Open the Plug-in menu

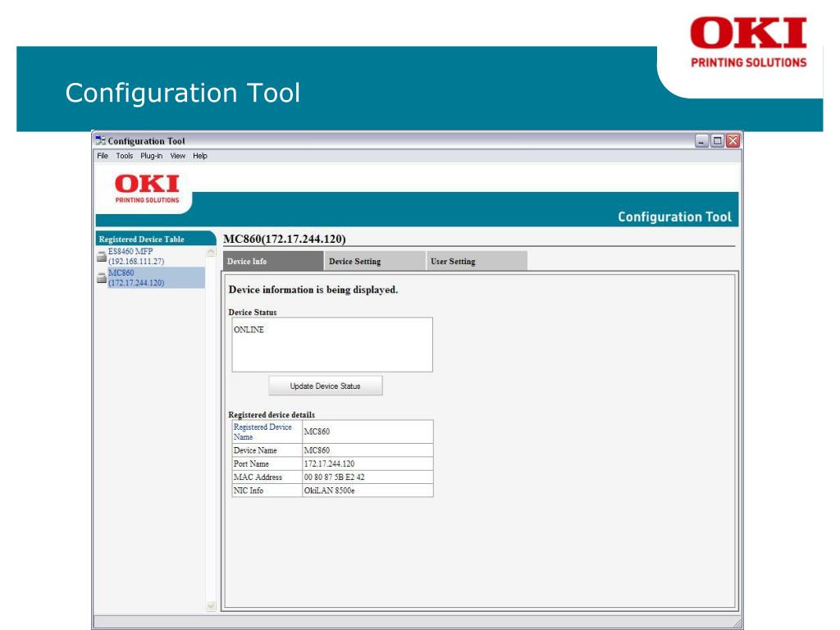(x=152, y=156)
